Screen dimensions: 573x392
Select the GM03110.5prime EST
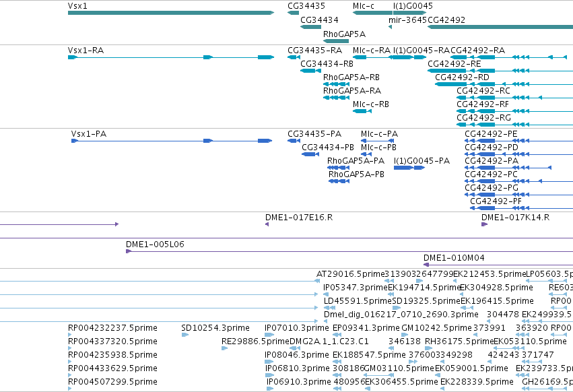[378, 376]
